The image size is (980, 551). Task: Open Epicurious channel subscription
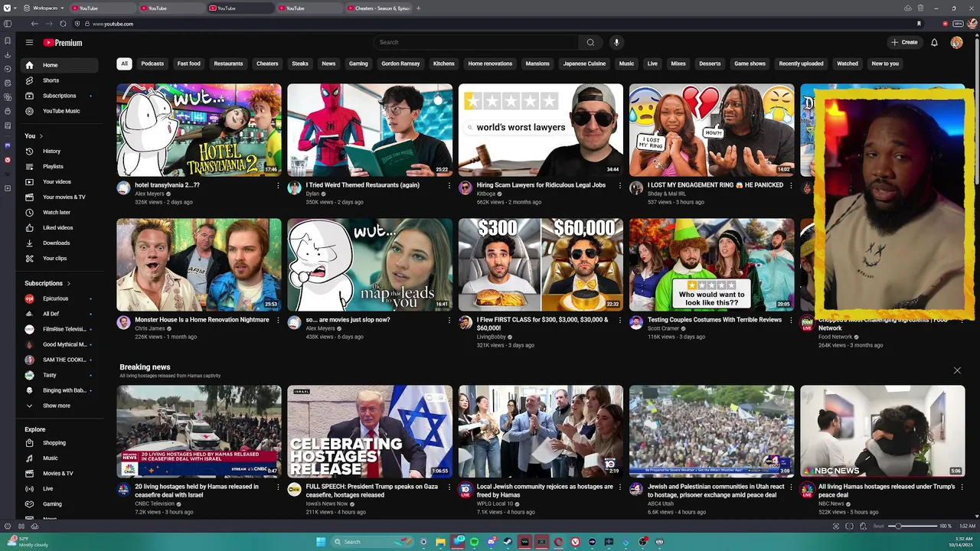pyautogui.click(x=60, y=298)
